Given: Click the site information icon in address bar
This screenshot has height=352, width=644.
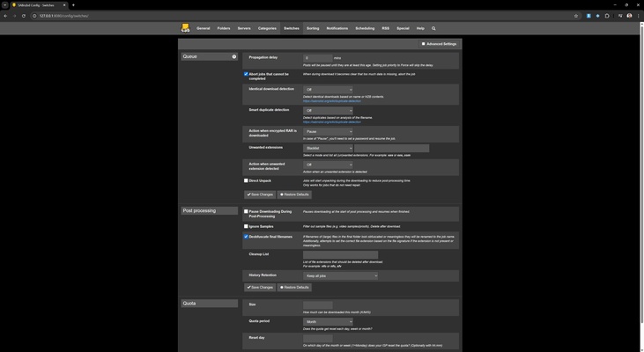Looking at the screenshot, I should (x=34, y=16).
